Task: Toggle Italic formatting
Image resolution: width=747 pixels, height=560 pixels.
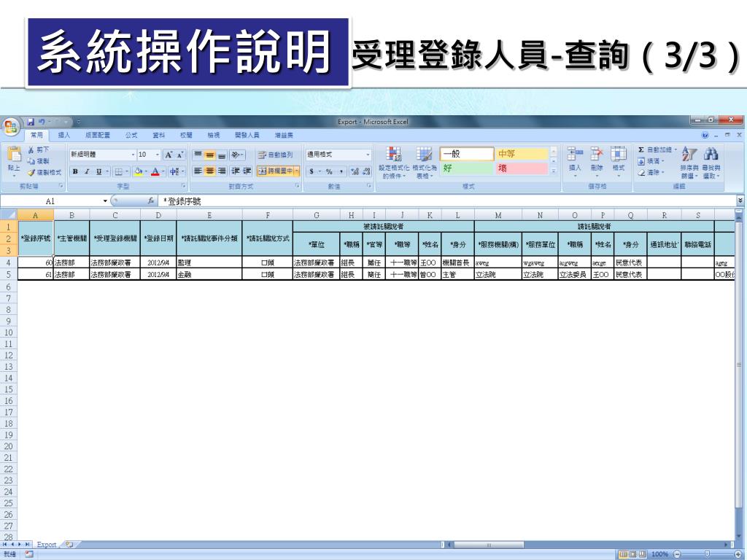Action: click(x=87, y=171)
